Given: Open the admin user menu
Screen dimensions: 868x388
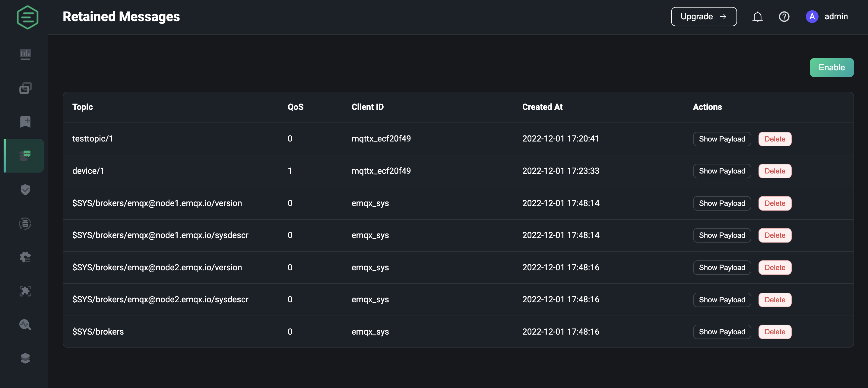Looking at the screenshot, I should coord(827,17).
